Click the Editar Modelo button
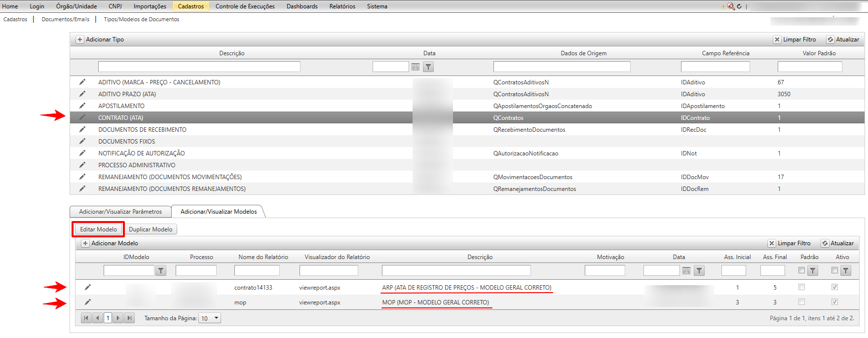This screenshot has height=338, width=868. (x=99, y=229)
